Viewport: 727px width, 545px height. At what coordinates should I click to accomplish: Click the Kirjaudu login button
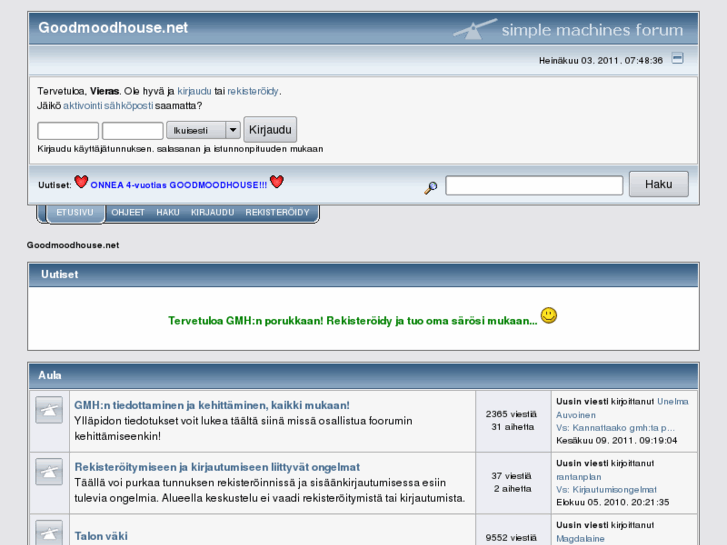click(270, 129)
